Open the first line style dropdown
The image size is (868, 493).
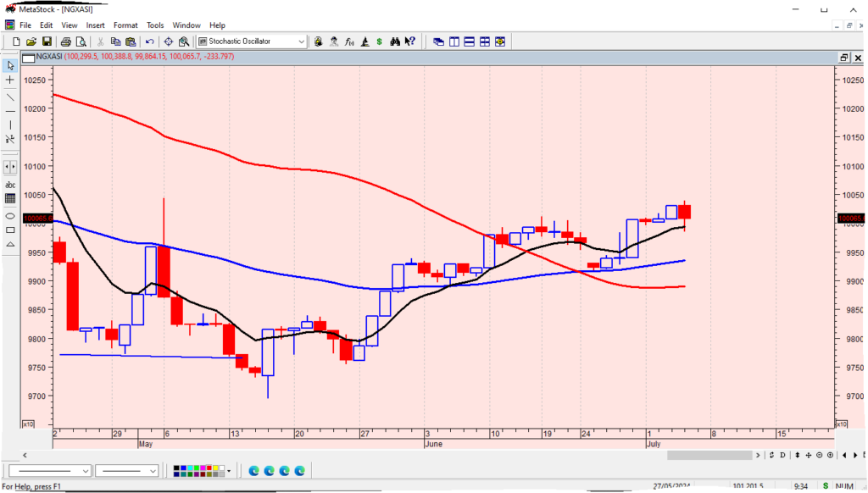click(86, 471)
